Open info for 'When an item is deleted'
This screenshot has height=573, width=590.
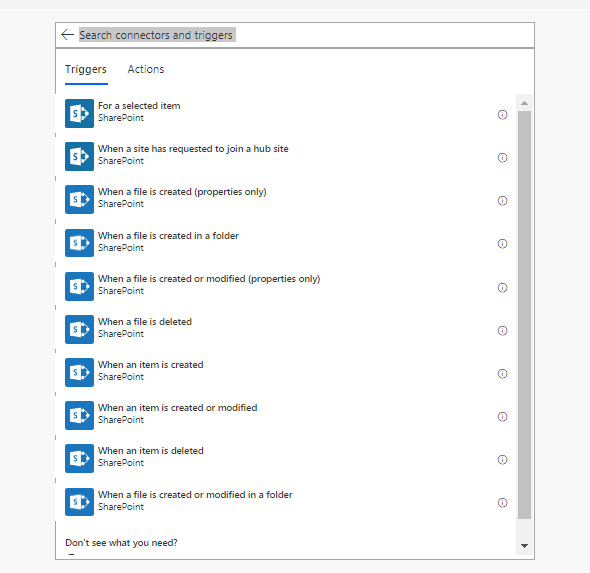[502, 460]
